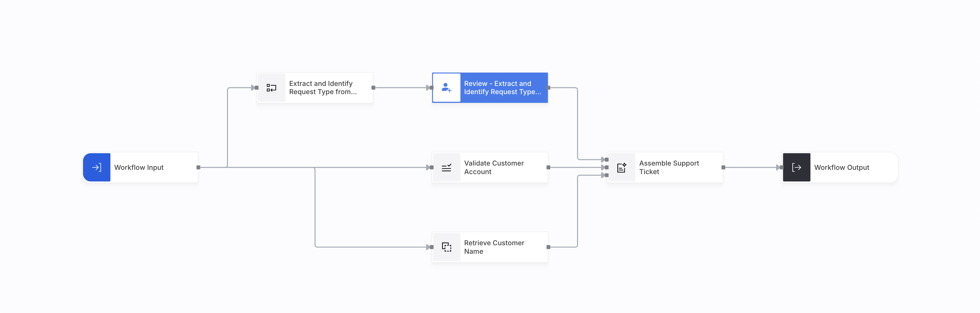
Task: Click the Validate Customer Account checklist icon
Action: pos(446,167)
